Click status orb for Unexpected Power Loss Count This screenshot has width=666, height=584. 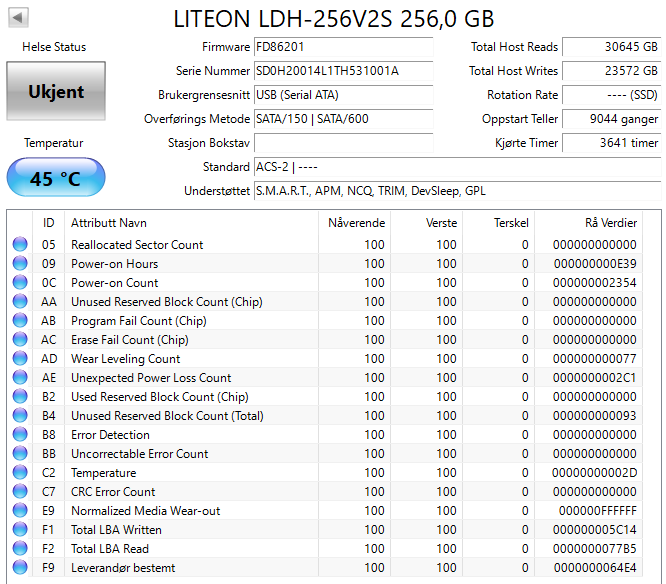(20, 377)
